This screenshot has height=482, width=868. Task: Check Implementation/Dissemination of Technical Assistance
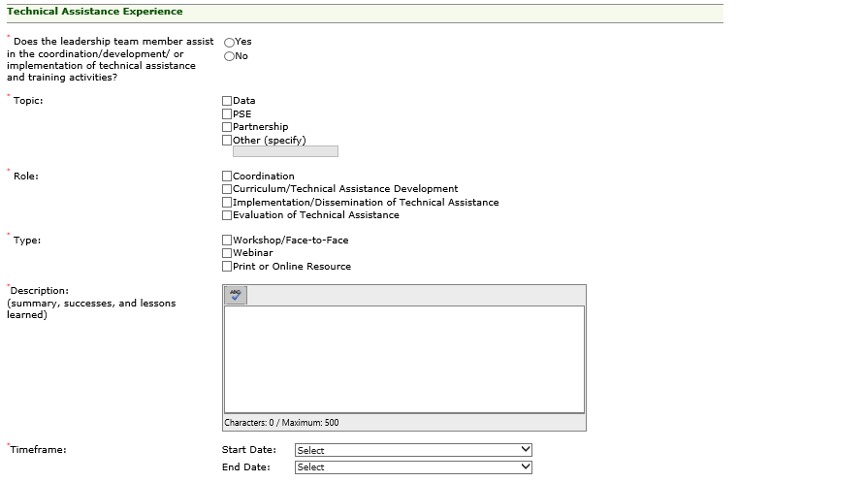point(227,202)
